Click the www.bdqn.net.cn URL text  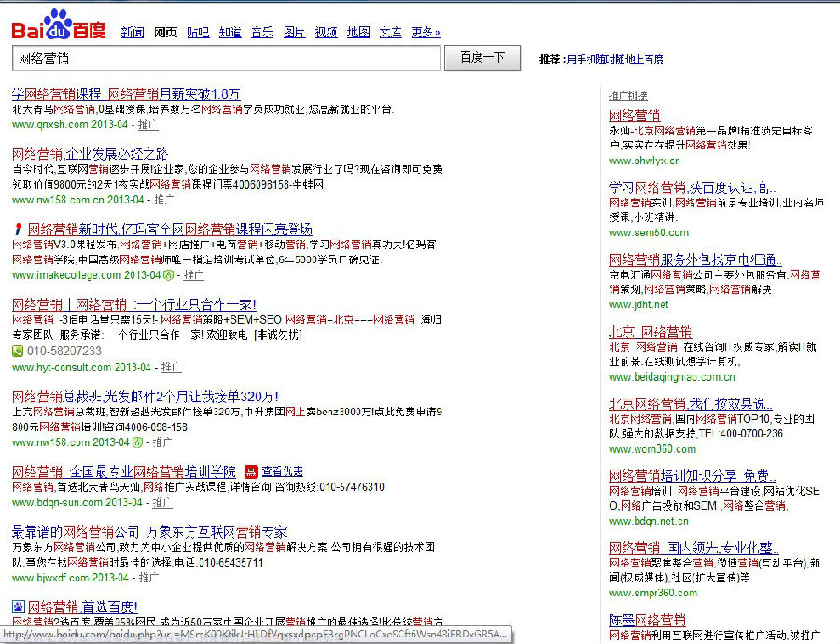[x=650, y=521]
